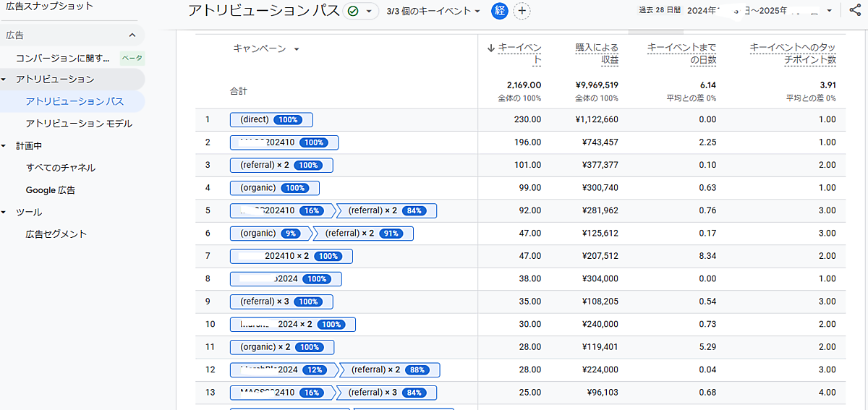Open the green checkmark data status menu
The height and width of the screenshot is (410, 868).
pyautogui.click(x=361, y=11)
